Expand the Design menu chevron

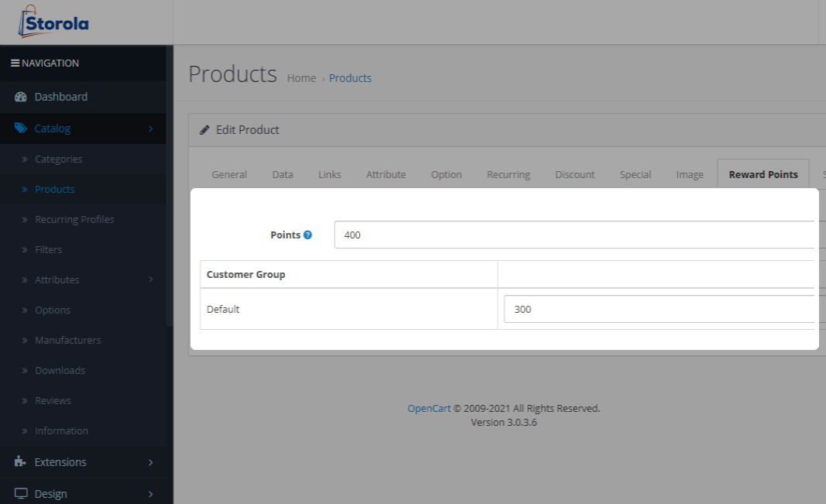coord(150,495)
